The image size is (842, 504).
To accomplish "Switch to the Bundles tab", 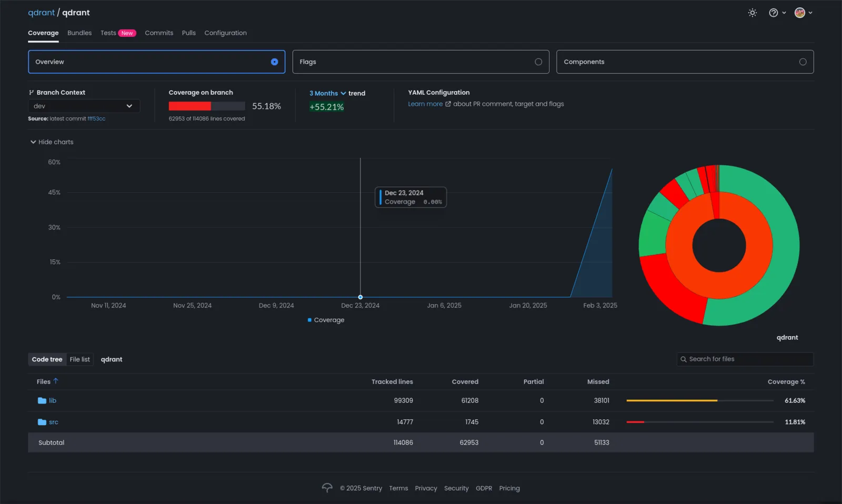I will pyautogui.click(x=79, y=33).
